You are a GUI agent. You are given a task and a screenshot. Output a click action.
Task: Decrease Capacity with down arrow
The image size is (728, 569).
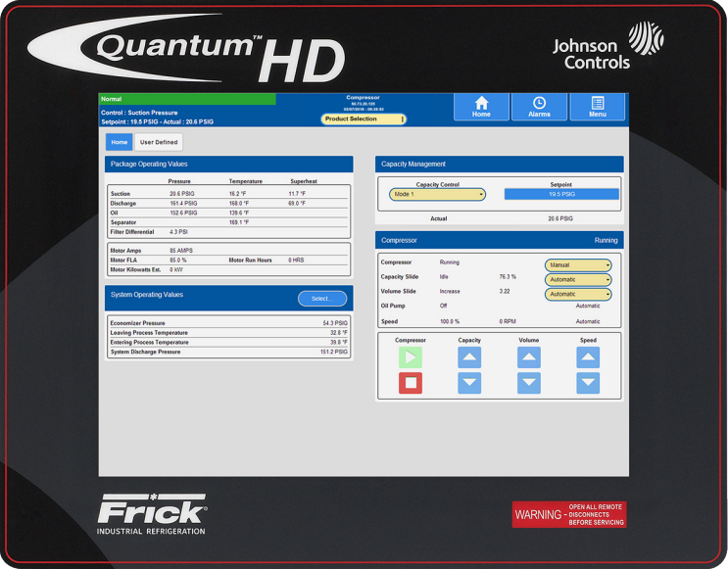coord(469,383)
